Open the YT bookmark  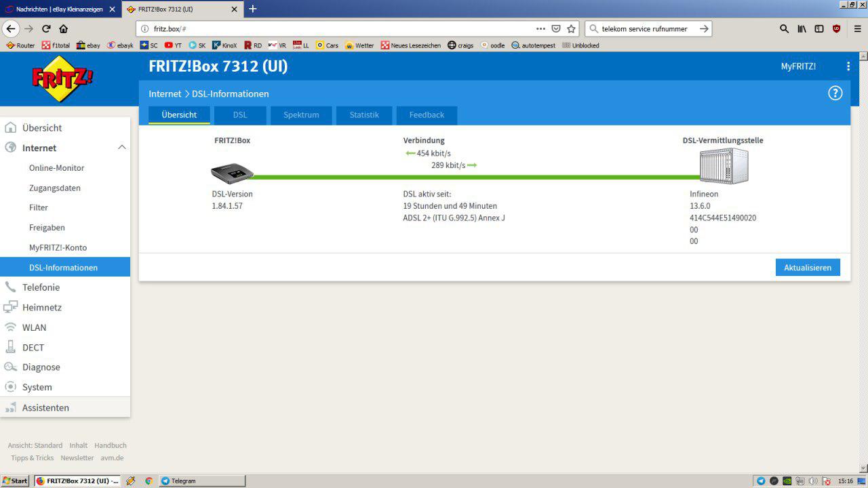(x=173, y=45)
